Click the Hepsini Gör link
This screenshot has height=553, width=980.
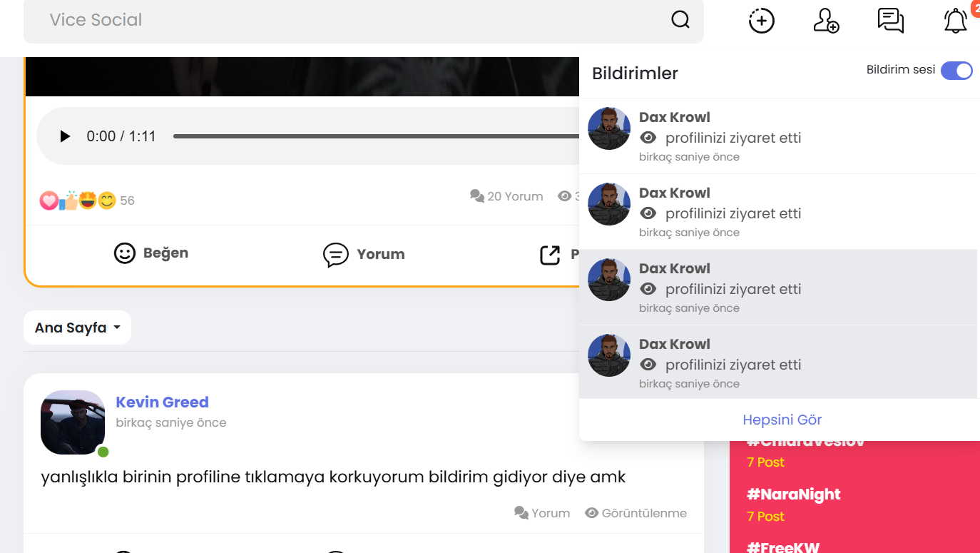point(782,420)
